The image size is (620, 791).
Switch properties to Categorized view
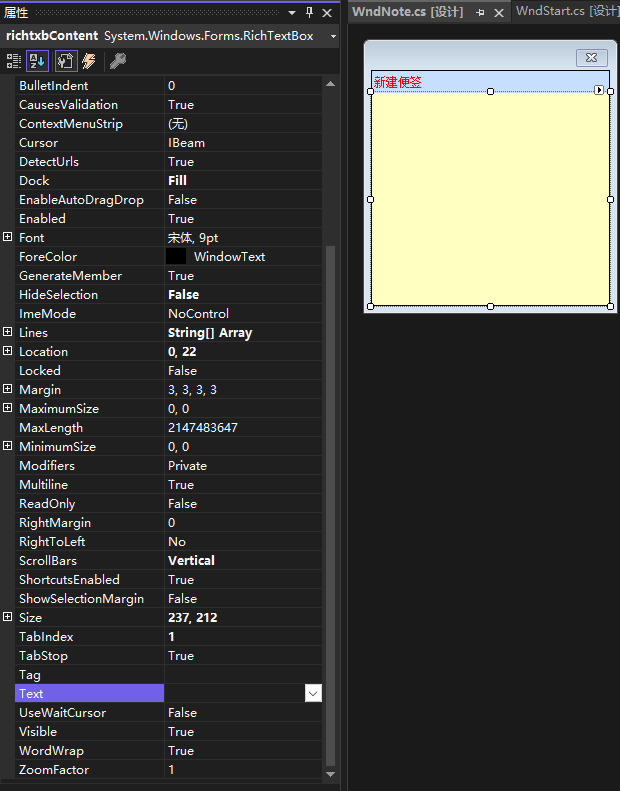point(14,61)
